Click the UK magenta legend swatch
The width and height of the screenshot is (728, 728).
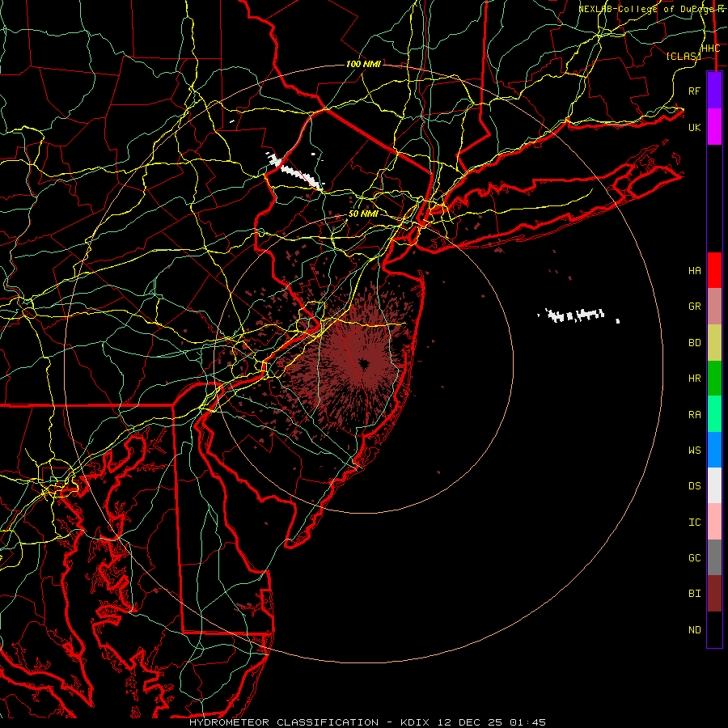[714, 127]
